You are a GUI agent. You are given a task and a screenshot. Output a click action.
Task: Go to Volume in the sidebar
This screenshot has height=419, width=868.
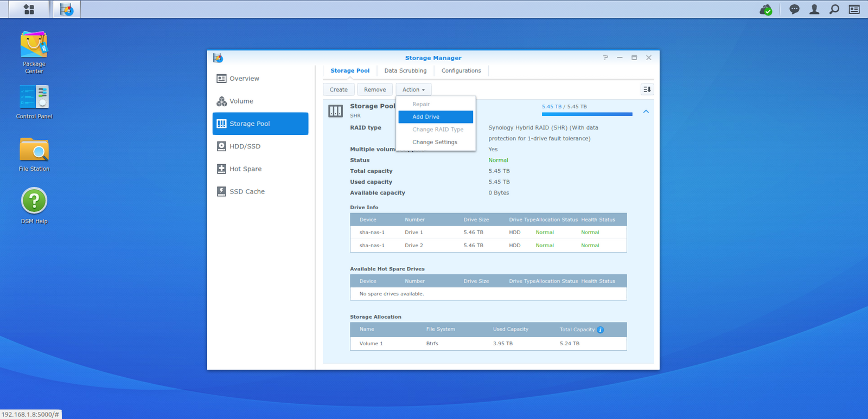260,101
